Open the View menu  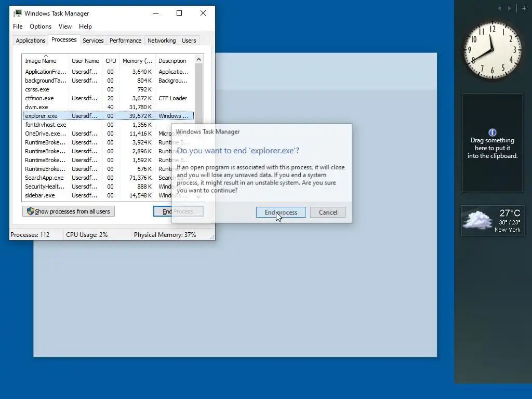65,26
